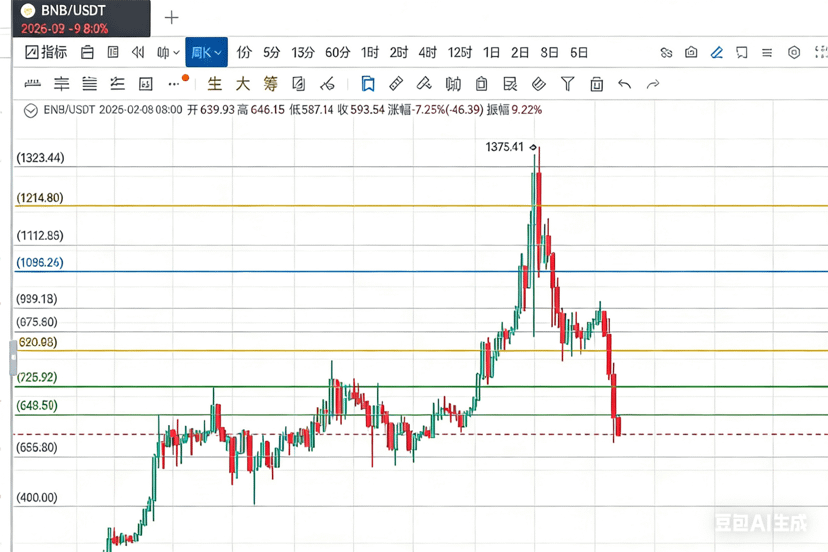Select the measuring ruler tool

click(396, 83)
